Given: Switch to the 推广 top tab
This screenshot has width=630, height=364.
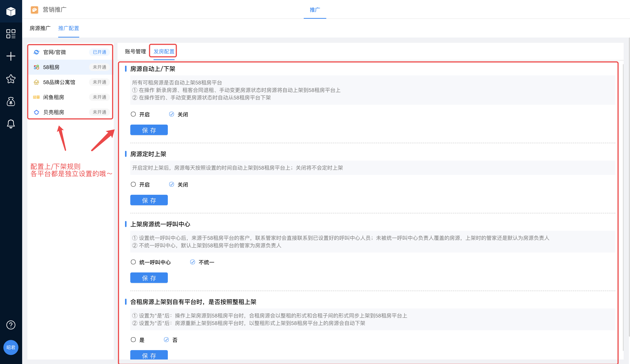Looking at the screenshot, I should (x=315, y=10).
